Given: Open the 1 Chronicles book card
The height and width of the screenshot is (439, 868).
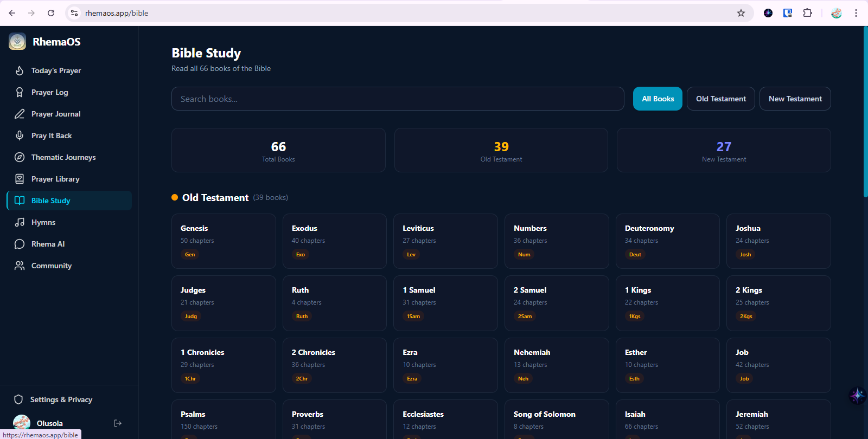Looking at the screenshot, I should [x=224, y=365].
